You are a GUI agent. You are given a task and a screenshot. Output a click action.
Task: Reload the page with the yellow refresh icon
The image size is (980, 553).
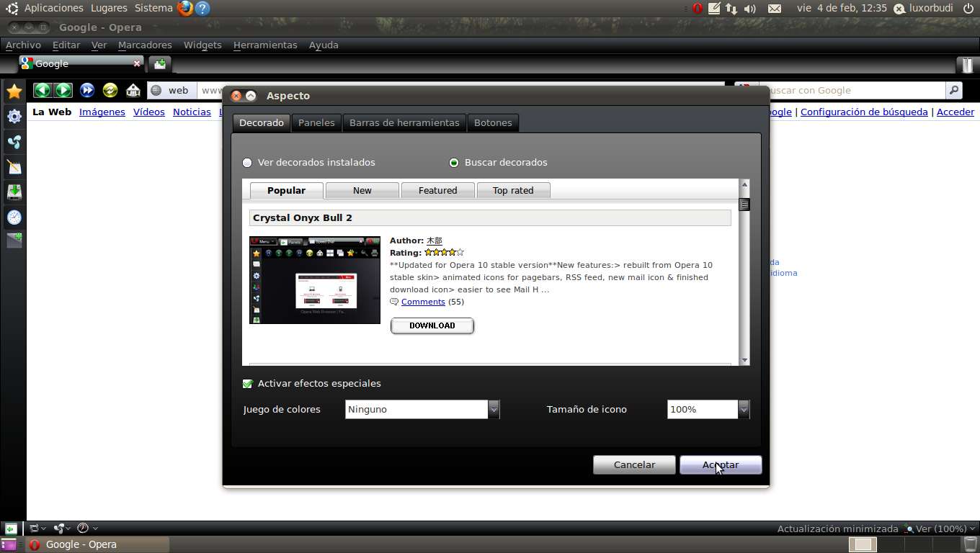pos(110,90)
